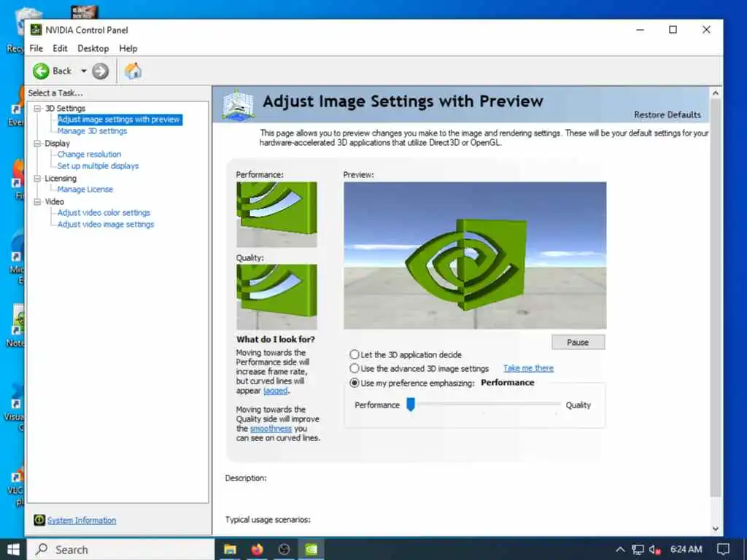Open the notification center icon
747x560 pixels.
723,550
